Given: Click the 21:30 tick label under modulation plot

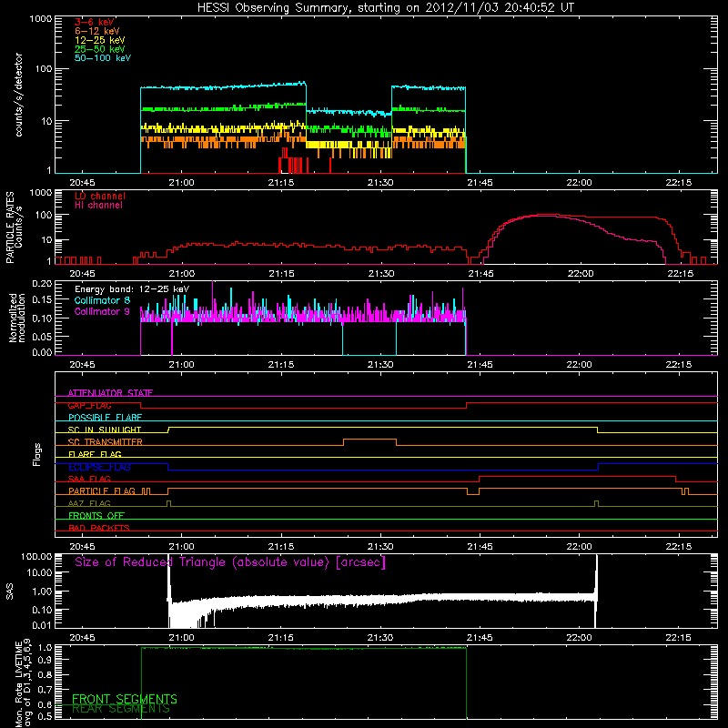Looking at the screenshot, I should tap(380, 365).
